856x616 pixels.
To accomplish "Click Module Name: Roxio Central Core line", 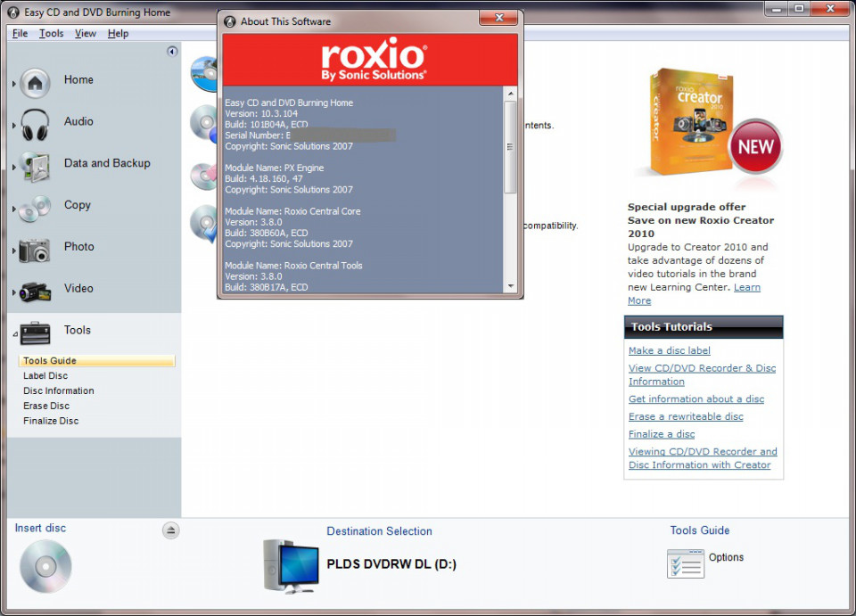I will [x=292, y=211].
